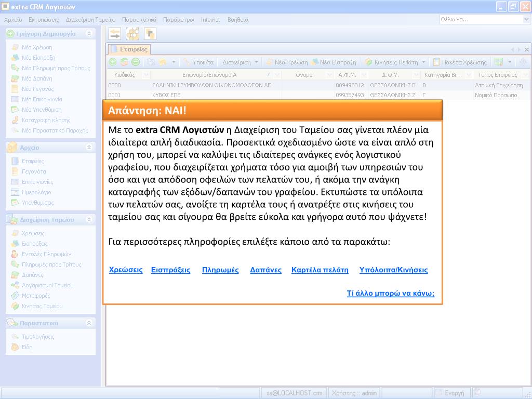Click the Υποκ/τα toolbar button
Screen dimensions: 532x399
tap(198, 62)
